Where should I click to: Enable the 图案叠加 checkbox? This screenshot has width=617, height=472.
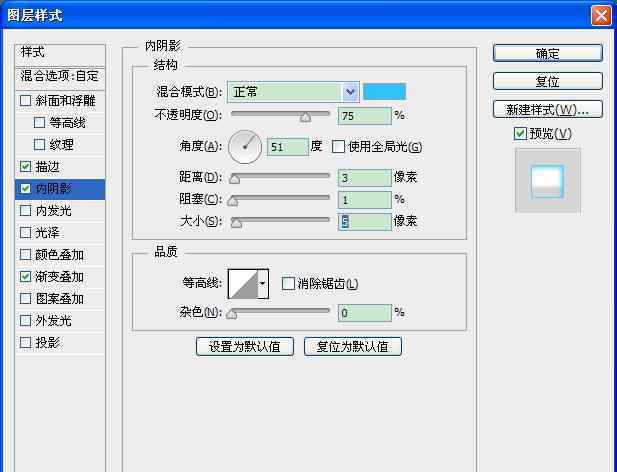pyautogui.click(x=26, y=299)
